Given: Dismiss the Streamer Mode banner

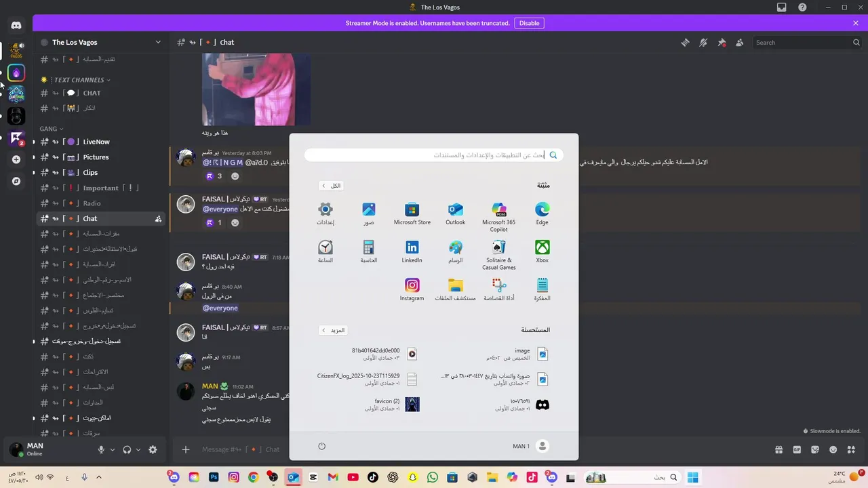Looking at the screenshot, I should (856, 23).
